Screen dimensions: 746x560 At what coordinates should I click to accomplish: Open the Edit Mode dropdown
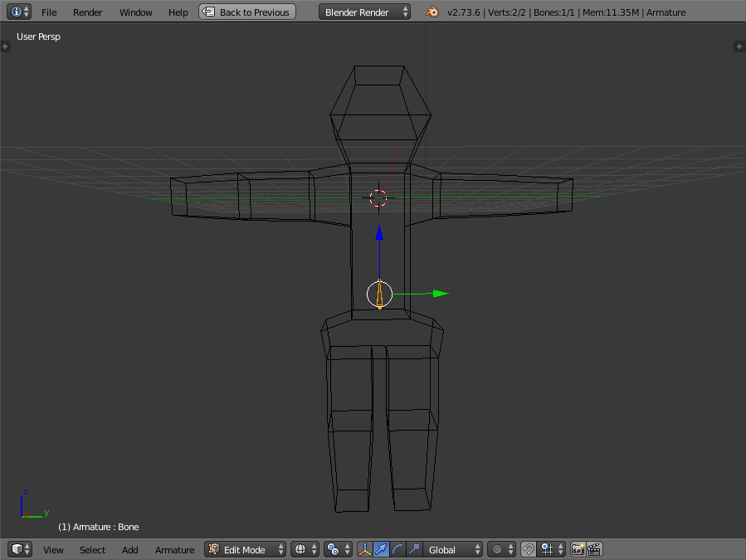point(245,549)
